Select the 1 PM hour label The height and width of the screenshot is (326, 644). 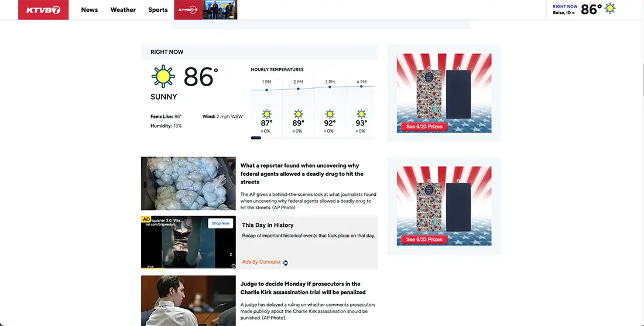[x=266, y=82]
